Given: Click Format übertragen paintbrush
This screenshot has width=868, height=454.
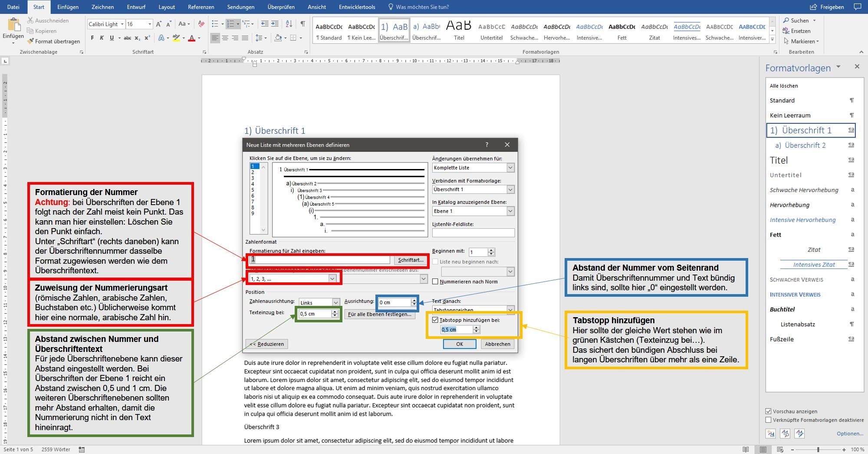Looking at the screenshot, I should [53, 41].
